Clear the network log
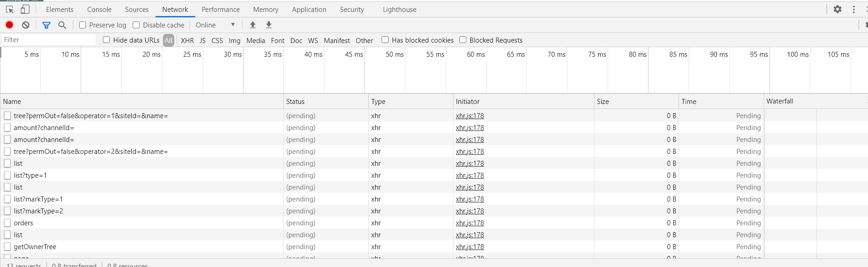This screenshot has height=267, width=868. (26, 25)
